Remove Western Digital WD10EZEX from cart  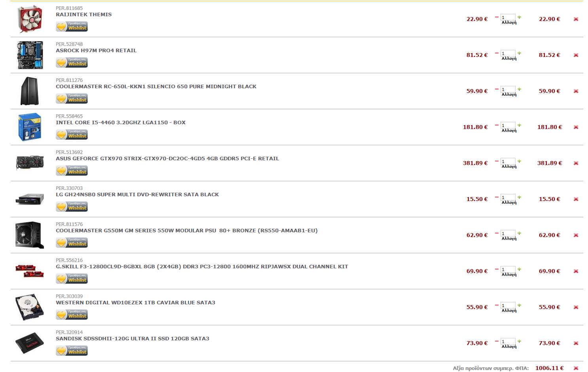pyautogui.click(x=576, y=307)
